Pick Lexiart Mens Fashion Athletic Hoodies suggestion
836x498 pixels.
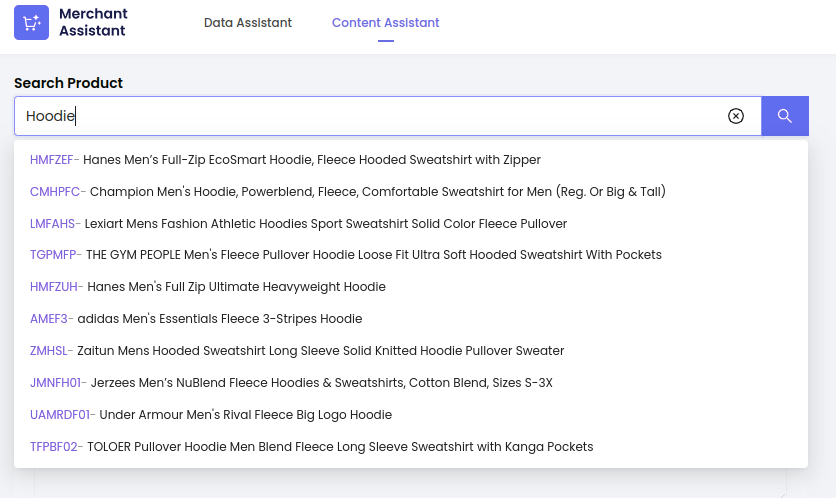411,224
